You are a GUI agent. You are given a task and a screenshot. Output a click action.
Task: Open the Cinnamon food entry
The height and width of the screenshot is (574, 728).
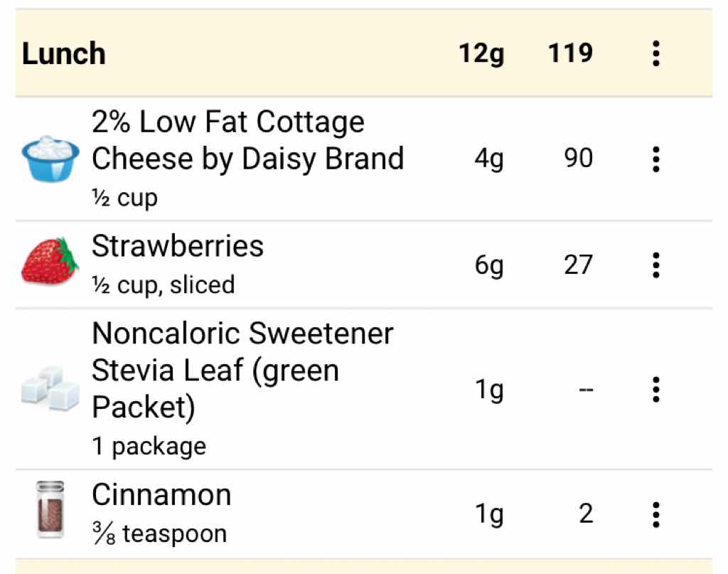tap(161, 495)
